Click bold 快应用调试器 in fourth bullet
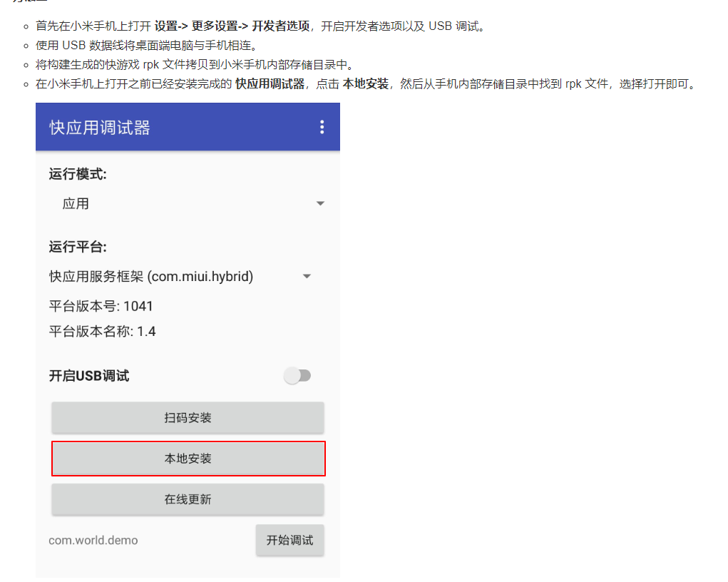Viewport: 728px width, 582px height. pyautogui.click(x=270, y=84)
